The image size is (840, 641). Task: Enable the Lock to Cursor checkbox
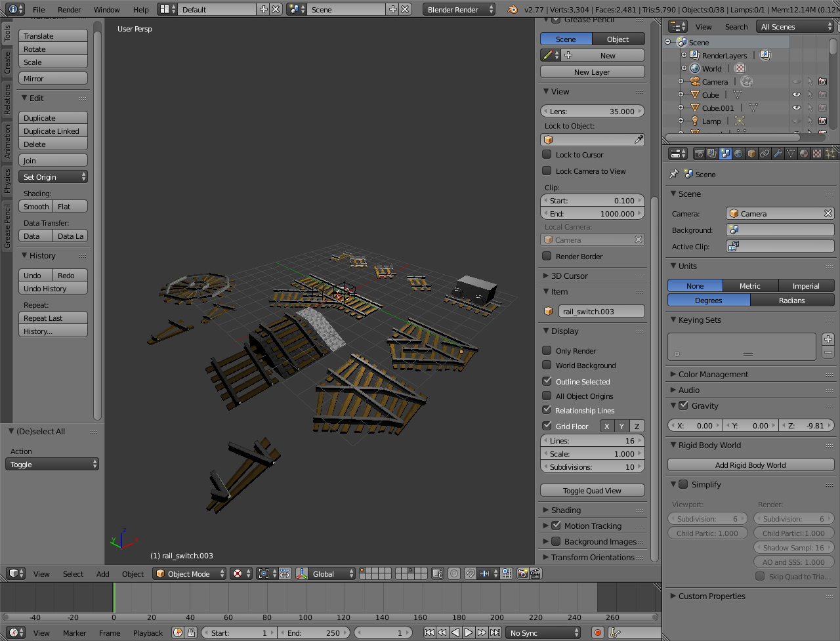pyautogui.click(x=547, y=155)
